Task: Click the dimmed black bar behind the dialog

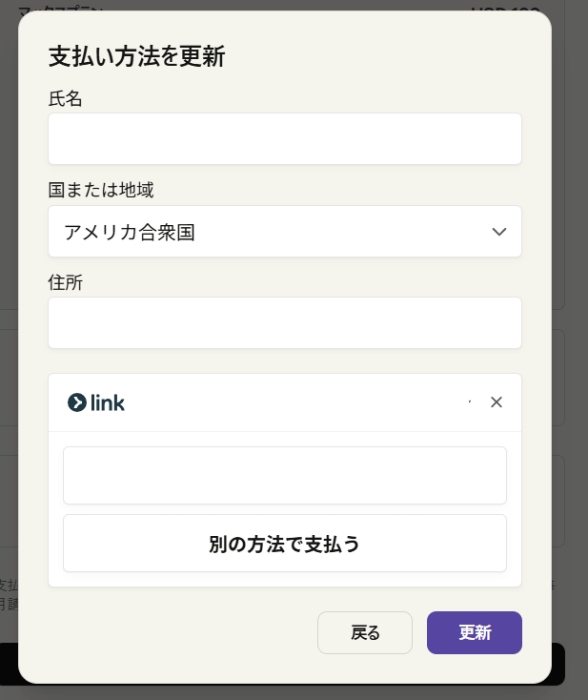Action: pos(558,665)
